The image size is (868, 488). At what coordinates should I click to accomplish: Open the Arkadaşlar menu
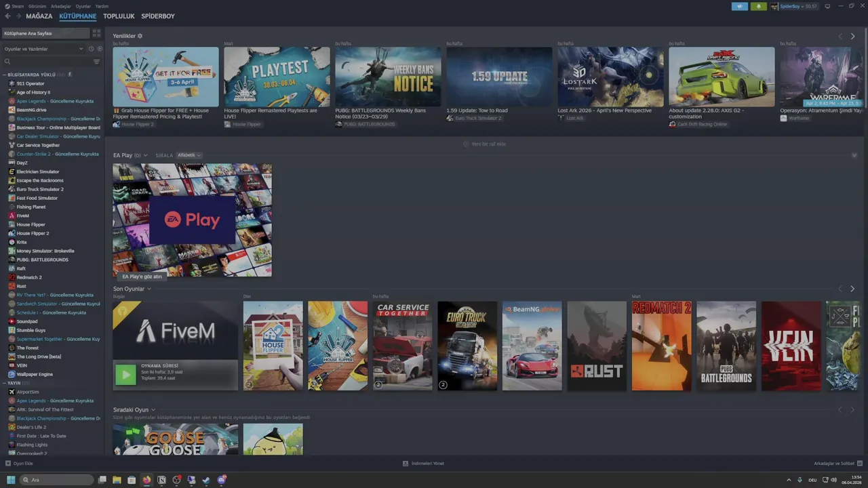[61, 6]
